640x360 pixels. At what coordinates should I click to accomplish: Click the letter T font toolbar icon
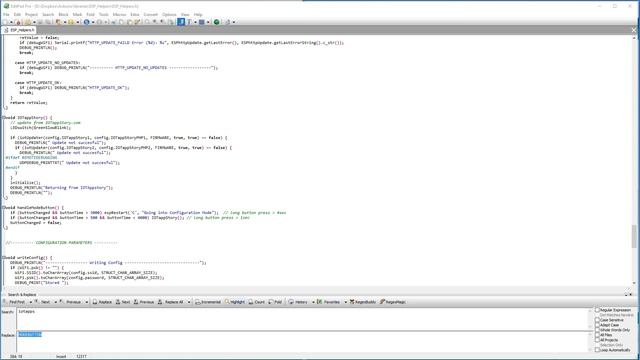(189, 22)
